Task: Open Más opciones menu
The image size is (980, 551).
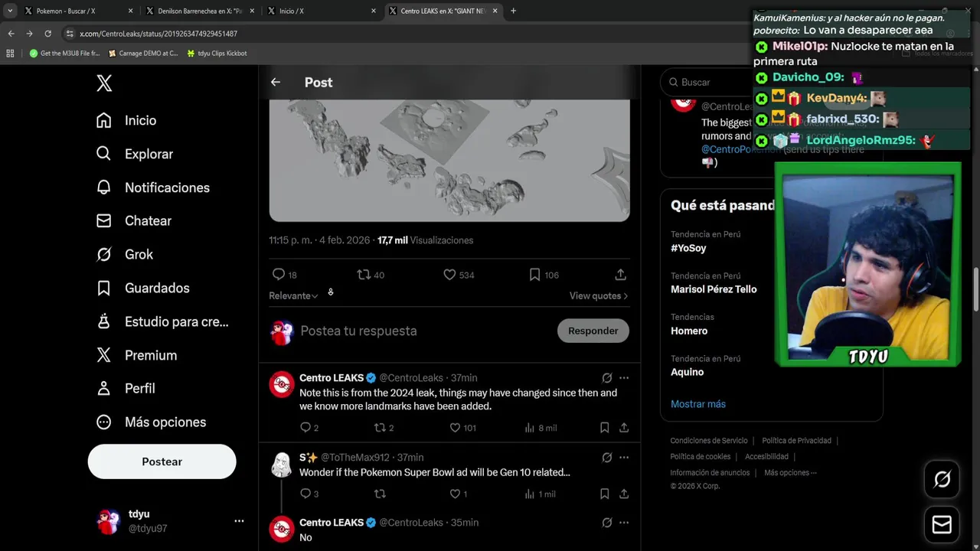Action: (x=152, y=422)
